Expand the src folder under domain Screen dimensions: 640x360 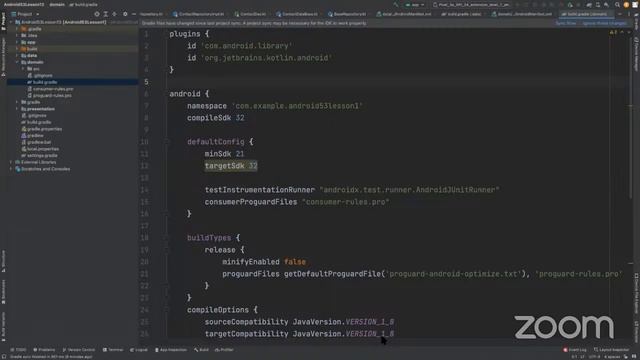click(23, 69)
